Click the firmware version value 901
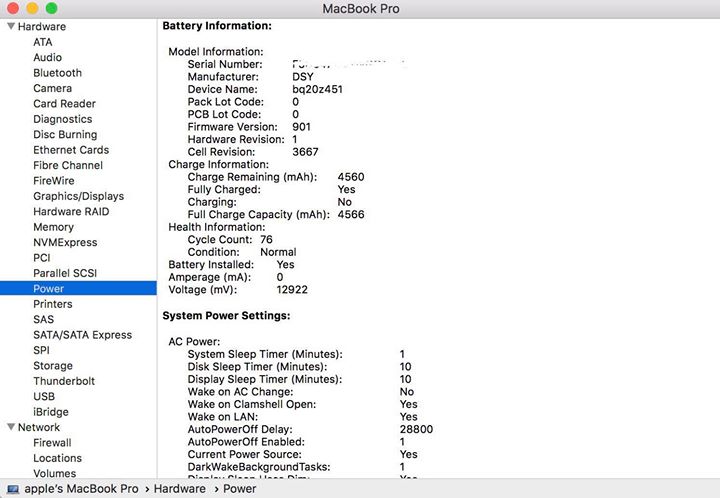 301,127
